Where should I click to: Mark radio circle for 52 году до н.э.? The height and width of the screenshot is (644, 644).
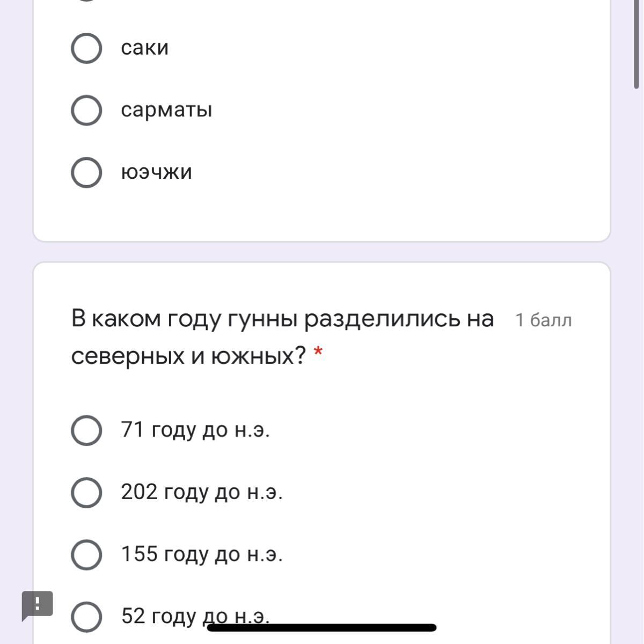(86, 617)
